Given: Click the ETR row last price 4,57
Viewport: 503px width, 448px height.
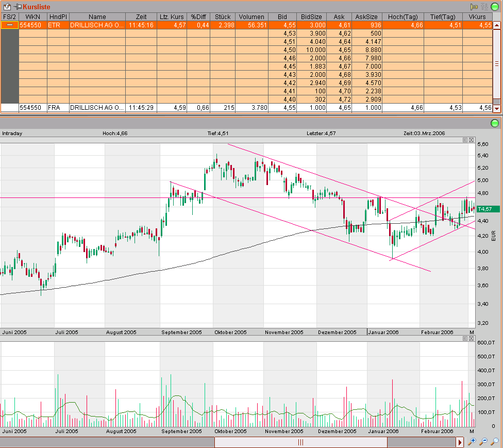Looking at the screenshot, I should click(172, 25).
